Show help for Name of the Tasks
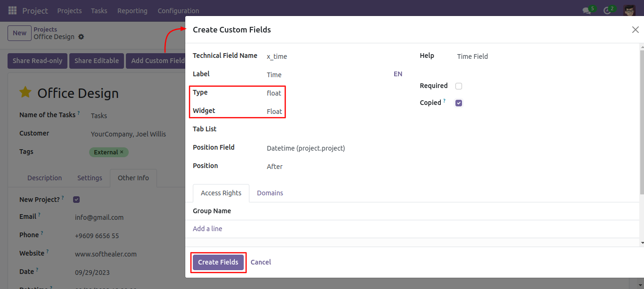Viewport: 644px width, 289px height. coord(79,113)
